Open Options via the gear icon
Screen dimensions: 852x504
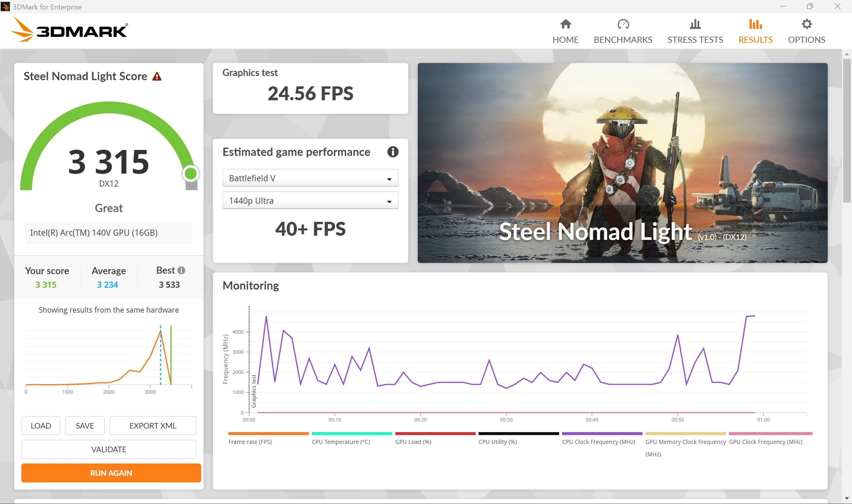coord(807,24)
